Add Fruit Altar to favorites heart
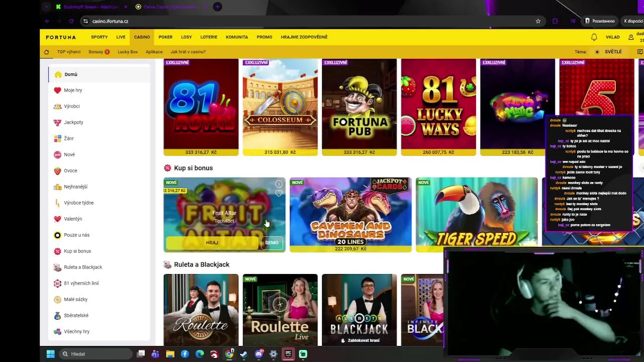 pos(279,194)
